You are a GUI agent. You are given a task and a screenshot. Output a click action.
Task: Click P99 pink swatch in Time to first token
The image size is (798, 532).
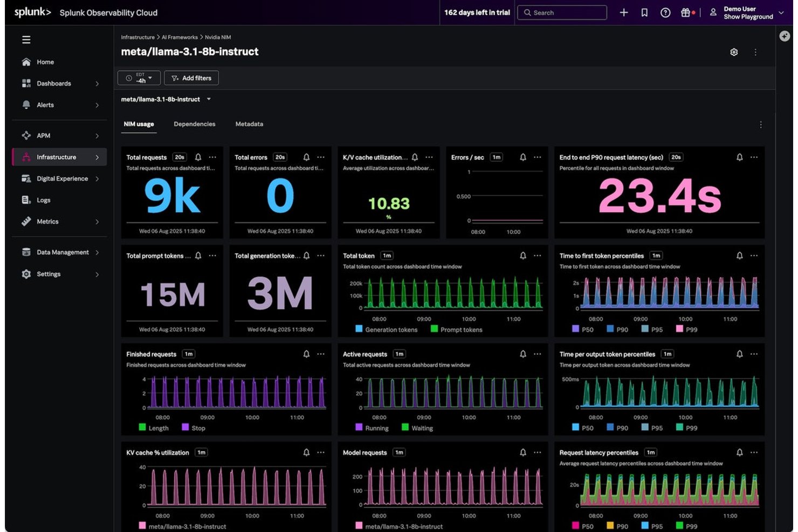[679, 329]
